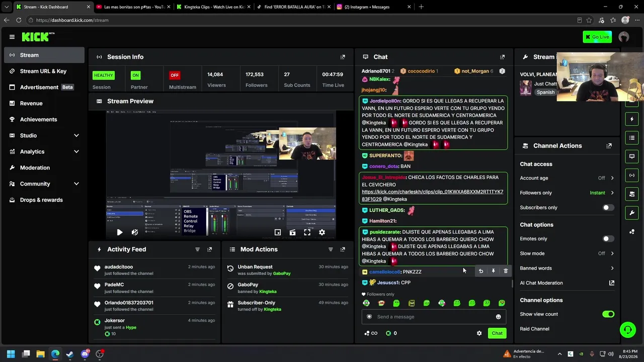Viewport: 644px width, 362px height.
Task: Open Followers only duration options
Action: pos(567,193)
